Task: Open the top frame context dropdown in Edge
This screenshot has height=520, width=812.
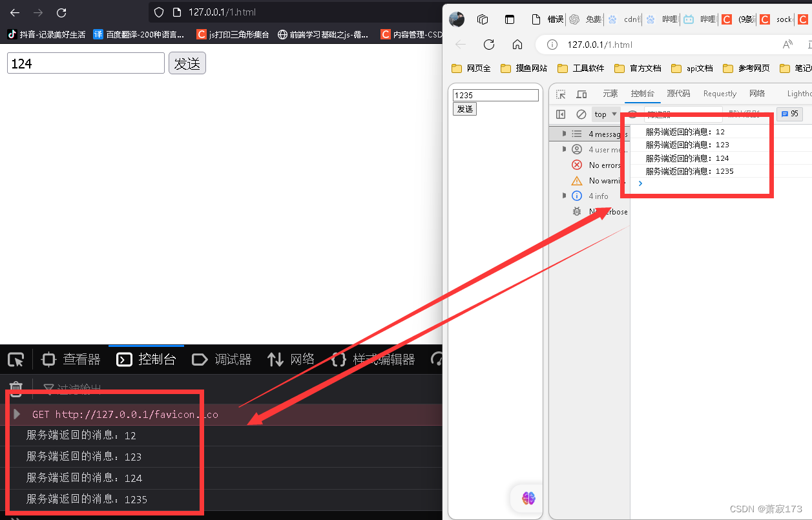Action: pyautogui.click(x=605, y=114)
